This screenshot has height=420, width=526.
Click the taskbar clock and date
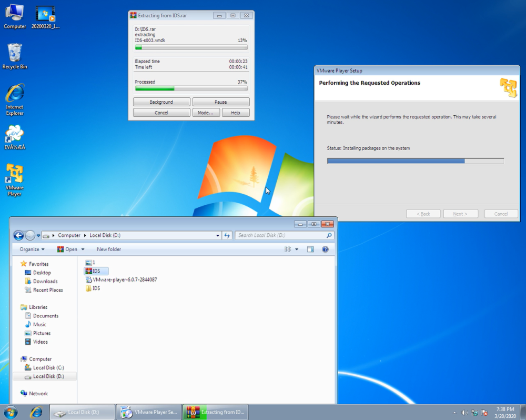tap(505, 413)
